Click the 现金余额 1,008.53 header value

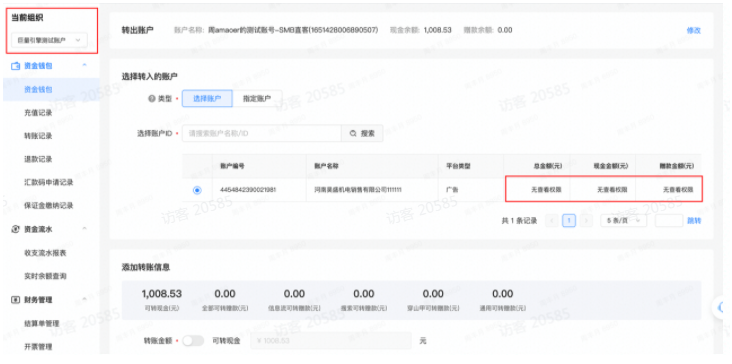click(x=437, y=30)
